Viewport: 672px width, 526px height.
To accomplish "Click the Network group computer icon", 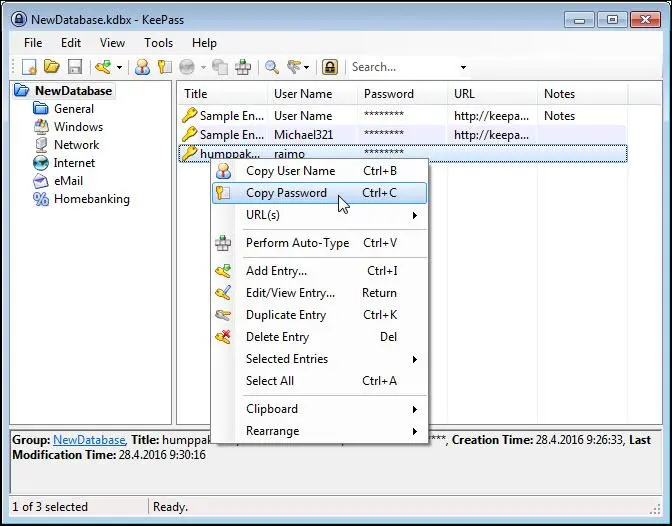I will pyautogui.click(x=41, y=145).
